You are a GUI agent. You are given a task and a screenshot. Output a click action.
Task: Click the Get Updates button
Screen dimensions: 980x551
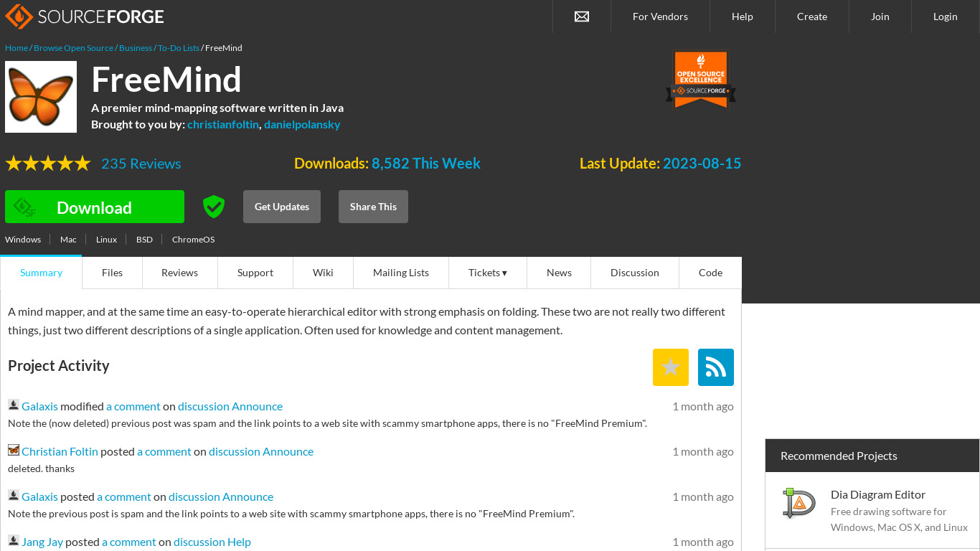tap(282, 207)
